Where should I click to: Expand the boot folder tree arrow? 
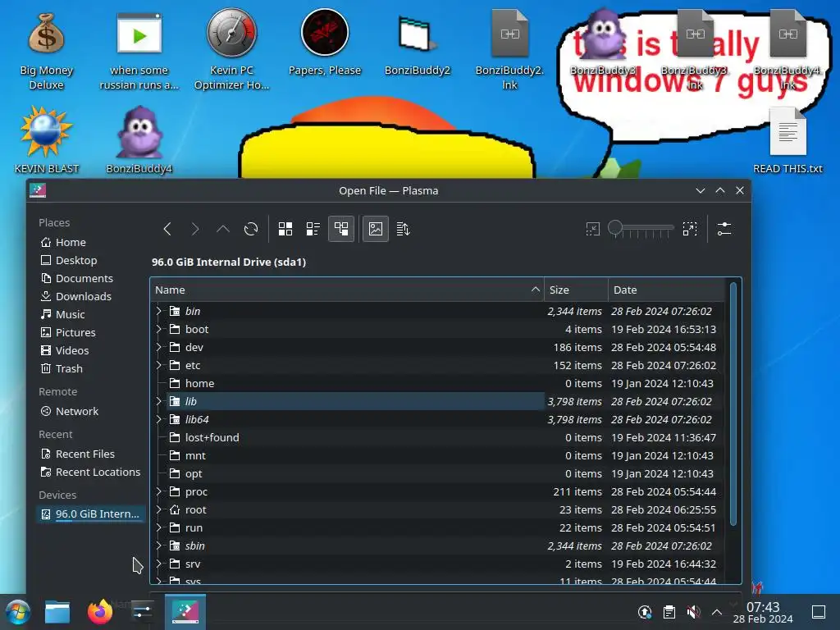(158, 329)
